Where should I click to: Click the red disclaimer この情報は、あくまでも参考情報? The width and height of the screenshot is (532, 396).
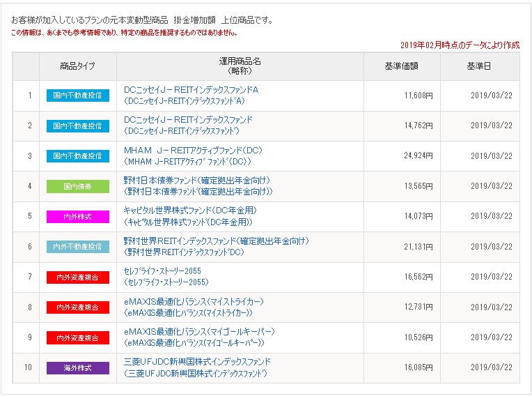pyautogui.click(x=124, y=33)
